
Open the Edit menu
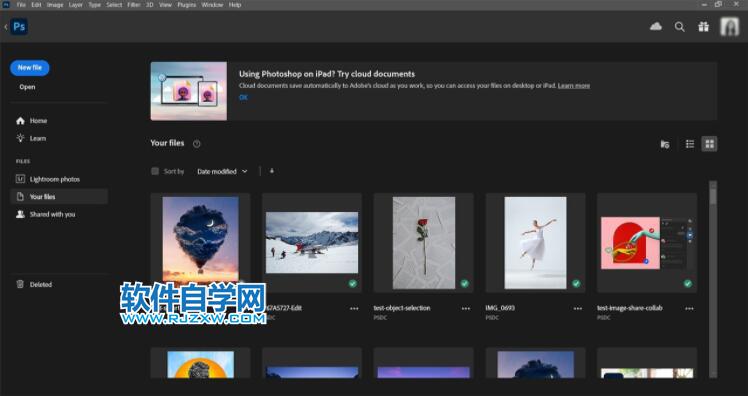pyautogui.click(x=36, y=5)
